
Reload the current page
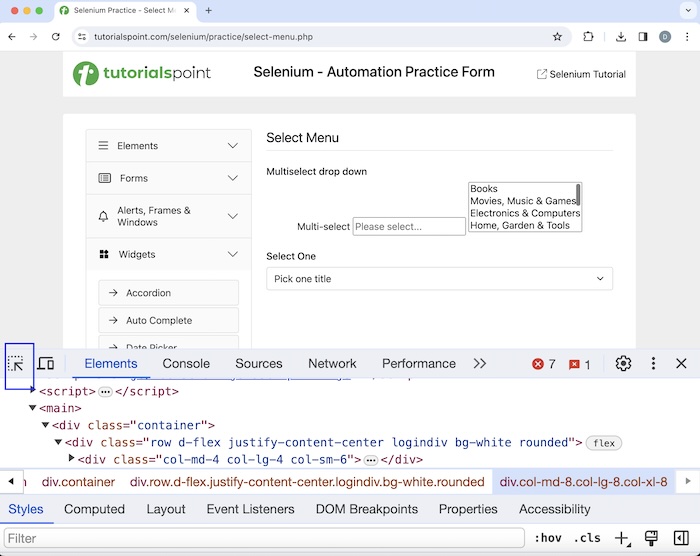tap(57, 37)
